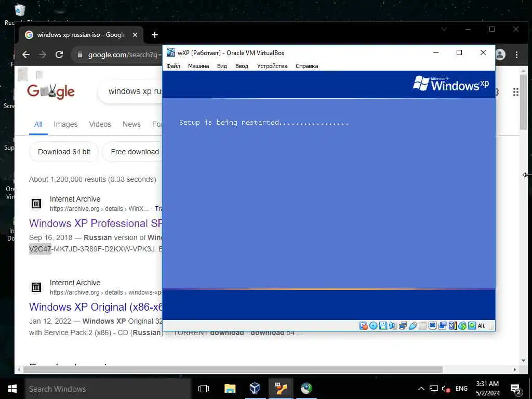
Task: Click the optical disc icon in VirtualBox status bar
Action: point(373,326)
